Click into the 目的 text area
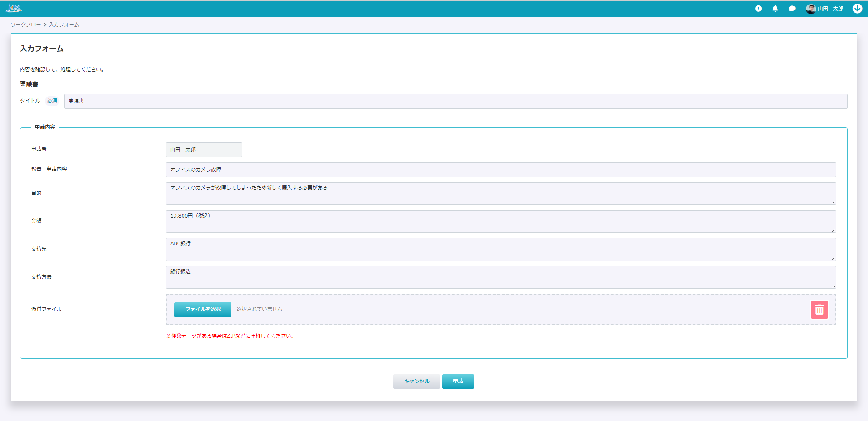Screen dimensions: 868x421 (x=501, y=194)
